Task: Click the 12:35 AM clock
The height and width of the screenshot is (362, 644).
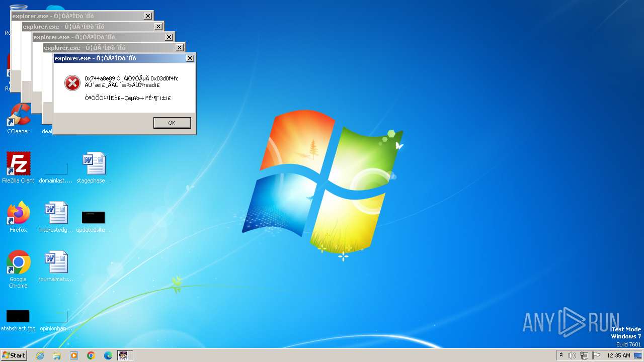Action: click(x=618, y=355)
